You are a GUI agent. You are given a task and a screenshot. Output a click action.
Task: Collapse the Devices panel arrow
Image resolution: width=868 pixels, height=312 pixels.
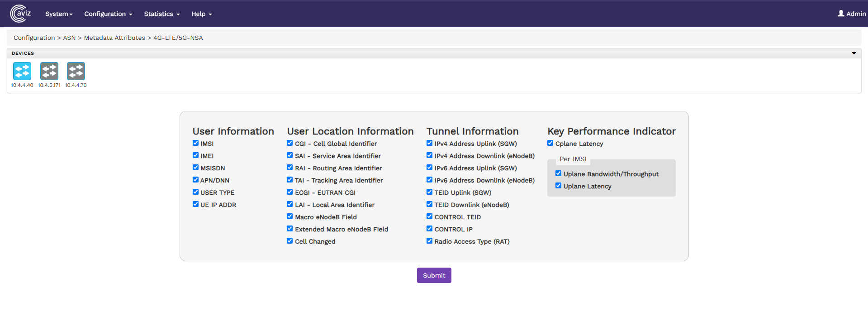tap(854, 53)
